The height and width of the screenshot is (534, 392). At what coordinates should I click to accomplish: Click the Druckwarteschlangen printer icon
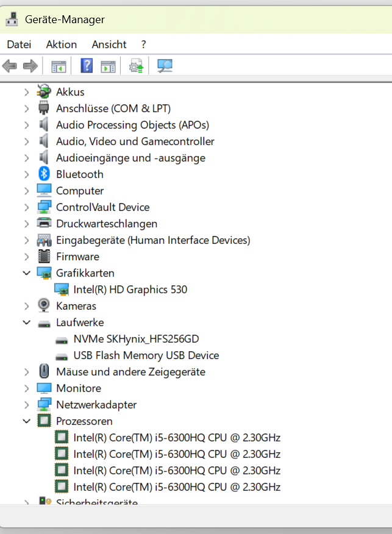[x=44, y=223]
